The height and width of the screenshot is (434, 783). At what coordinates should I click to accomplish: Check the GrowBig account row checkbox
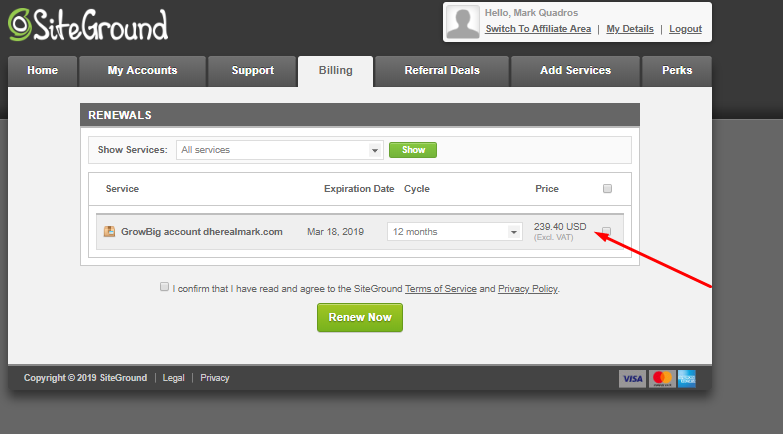(x=606, y=231)
